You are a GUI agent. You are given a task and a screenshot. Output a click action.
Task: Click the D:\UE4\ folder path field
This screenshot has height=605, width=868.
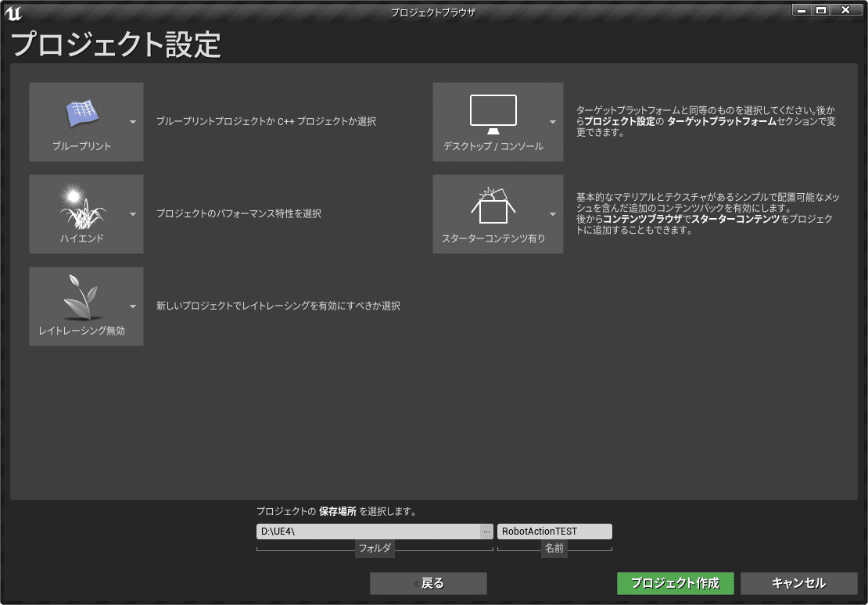[x=368, y=531]
